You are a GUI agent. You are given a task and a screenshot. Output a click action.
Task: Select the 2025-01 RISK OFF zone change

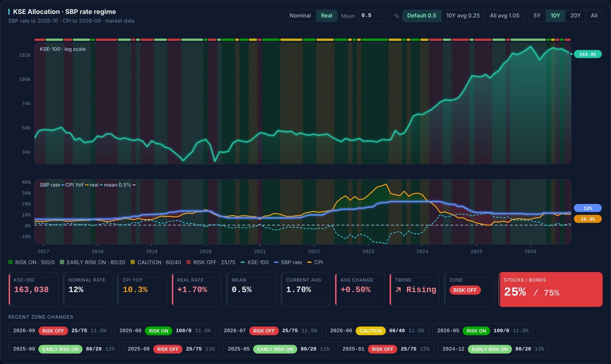click(386, 349)
